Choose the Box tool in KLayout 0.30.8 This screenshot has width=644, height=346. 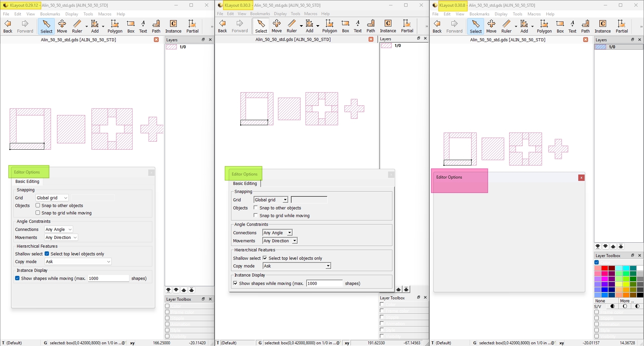[560, 26]
